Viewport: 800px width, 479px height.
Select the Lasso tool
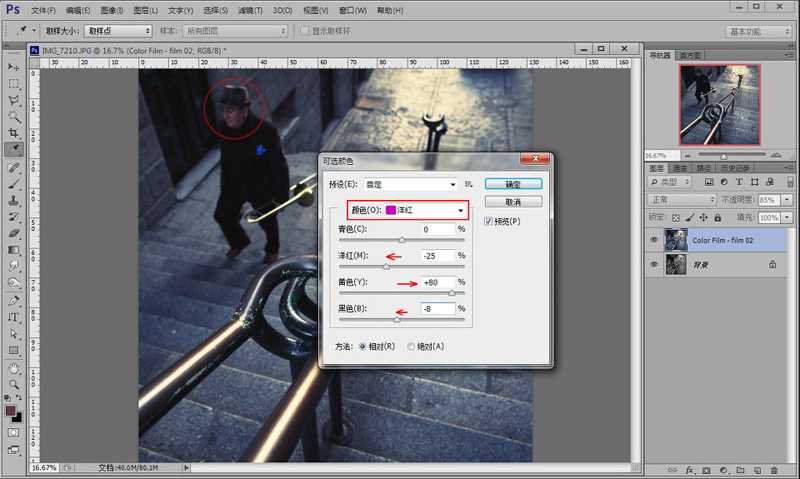(14, 100)
